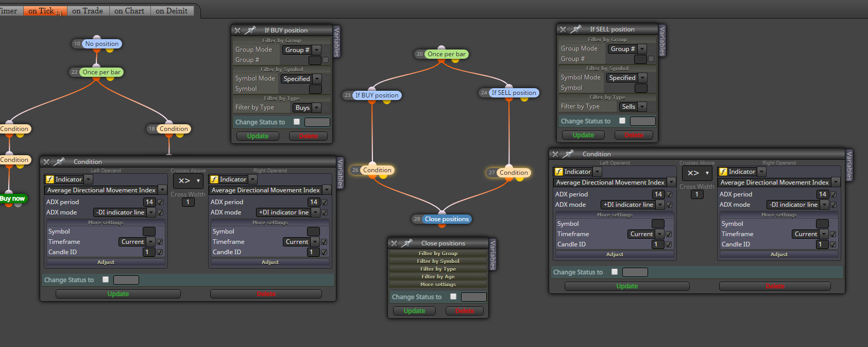Click Update in Condition panel under If SELL position
868x347 pixels.
[627, 286]
